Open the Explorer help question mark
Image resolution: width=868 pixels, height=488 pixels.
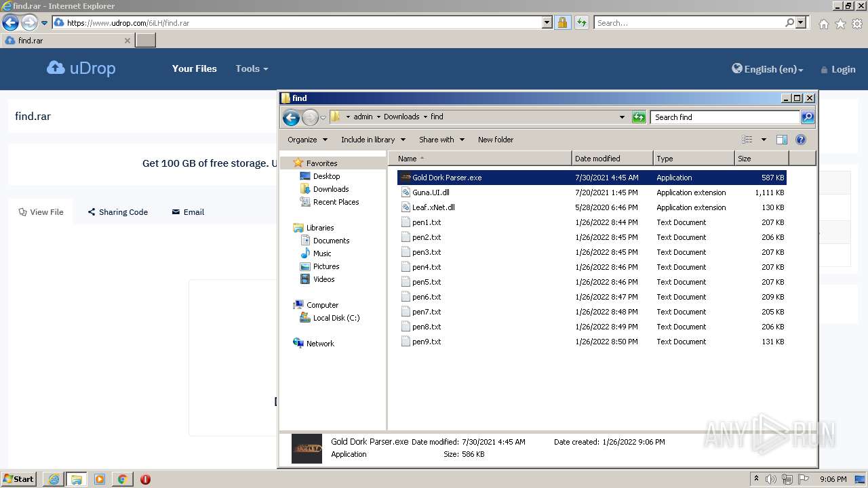pyautogui.click(x=800, y=140)
